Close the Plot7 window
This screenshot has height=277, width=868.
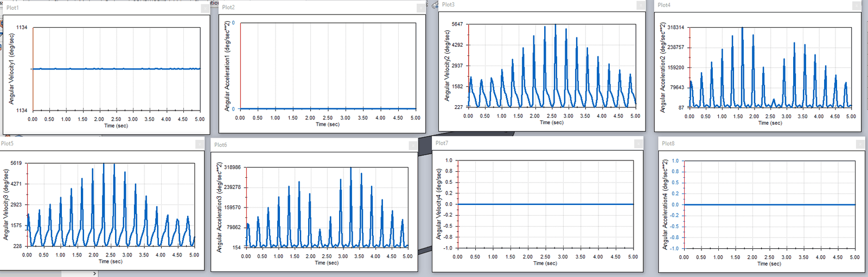pos(639,144)
